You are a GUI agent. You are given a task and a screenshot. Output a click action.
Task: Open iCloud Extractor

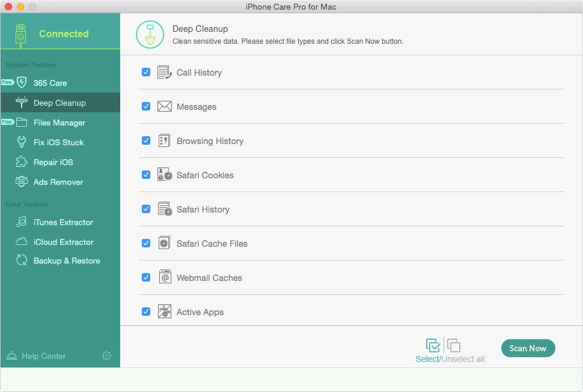pos(60,242)
